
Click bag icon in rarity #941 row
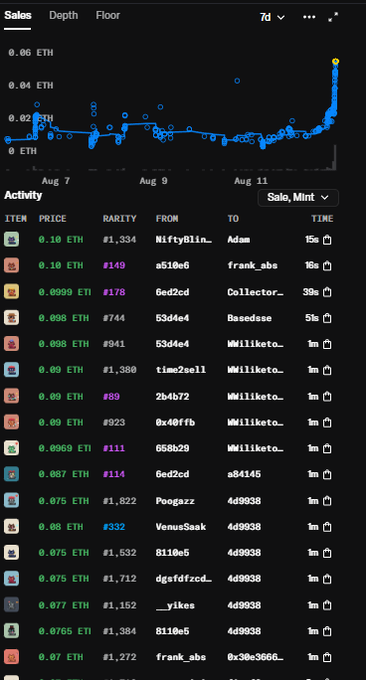pos(327,344)
